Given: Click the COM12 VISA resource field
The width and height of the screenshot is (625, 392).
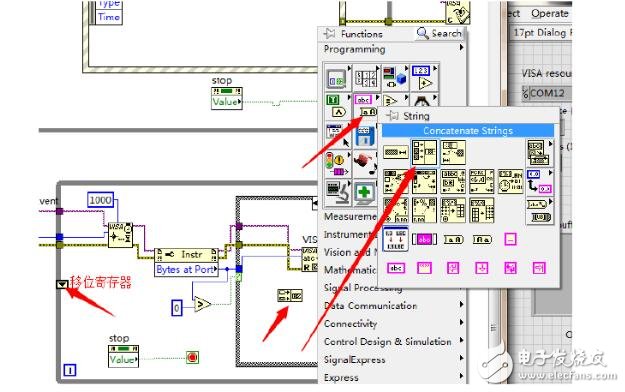Looking at the screenshot, I should (547, 93).
